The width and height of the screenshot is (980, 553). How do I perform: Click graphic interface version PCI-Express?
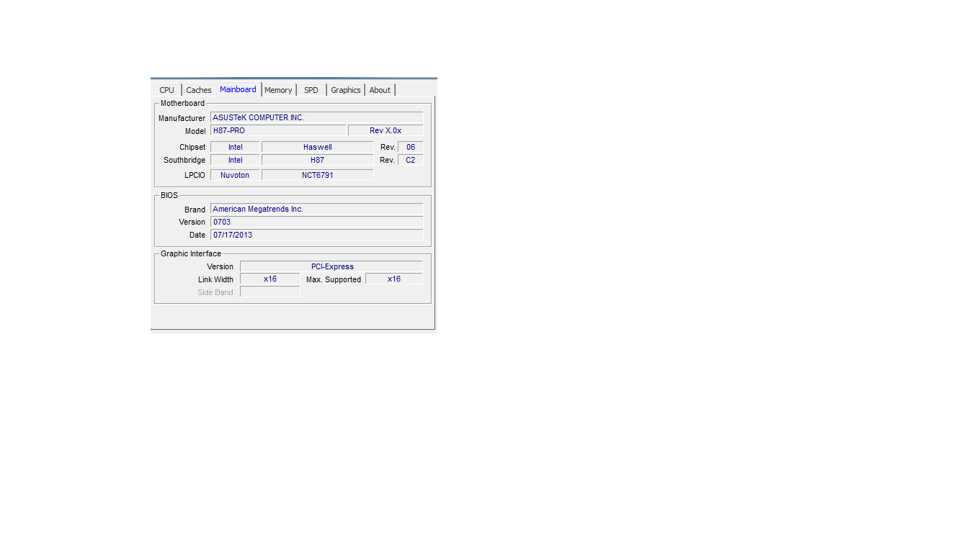pos(331,266)
